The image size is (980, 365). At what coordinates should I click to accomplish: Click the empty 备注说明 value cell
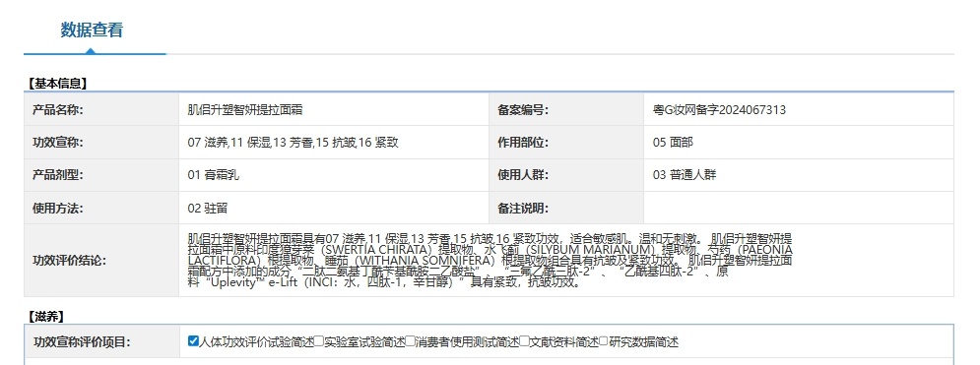(x=799, y=209)
